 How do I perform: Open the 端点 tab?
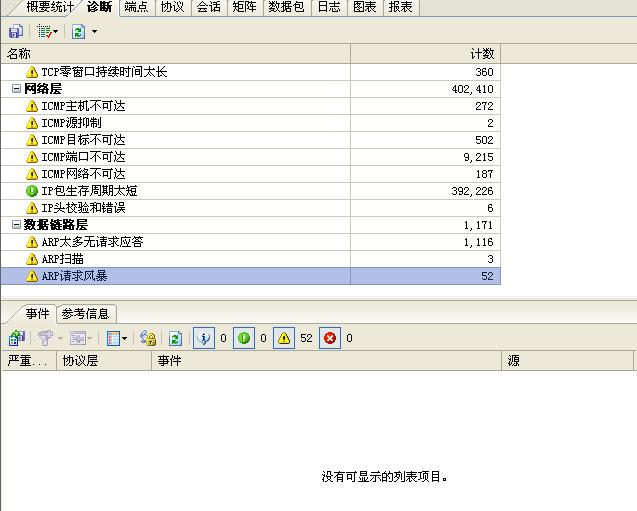click(x=136, y=7)
